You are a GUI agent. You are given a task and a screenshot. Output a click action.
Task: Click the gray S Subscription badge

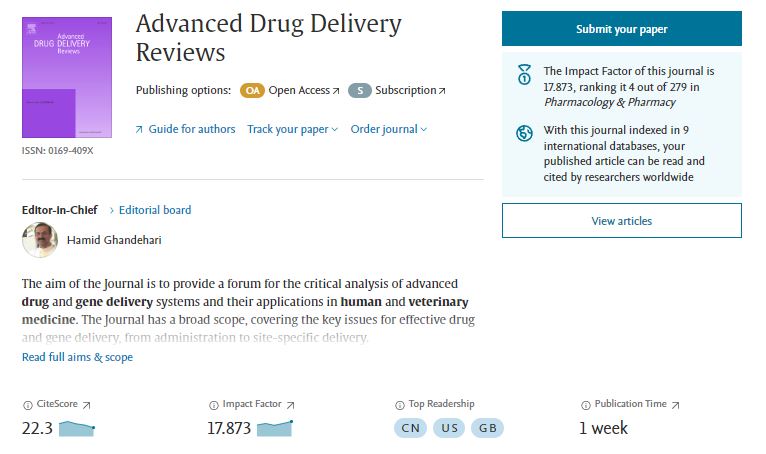[360, 90]
